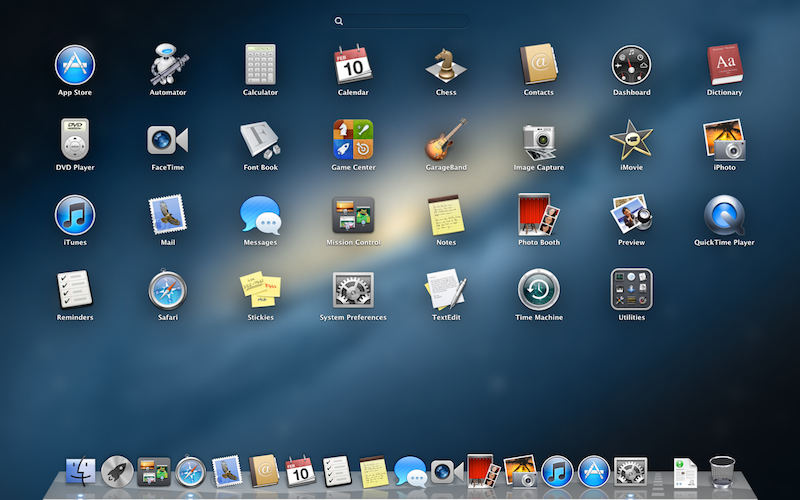Open the Preview app
Image resolution: width=800 pixels, height=500 pixels.
coord(631,215)
